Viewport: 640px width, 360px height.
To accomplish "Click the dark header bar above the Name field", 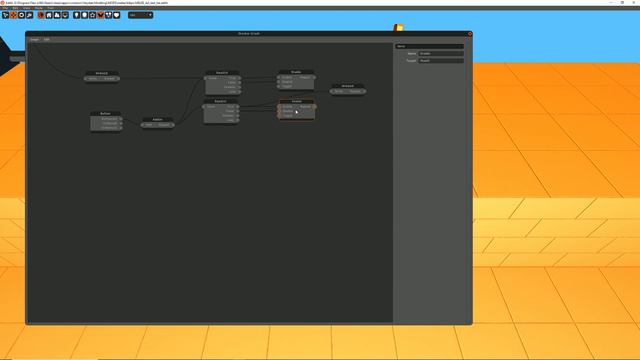I will (429, 47).
